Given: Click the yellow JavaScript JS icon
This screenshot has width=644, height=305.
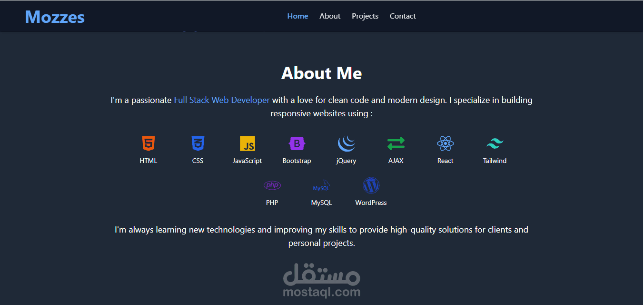Looking at the screenshot, I should tap(248, 143).
